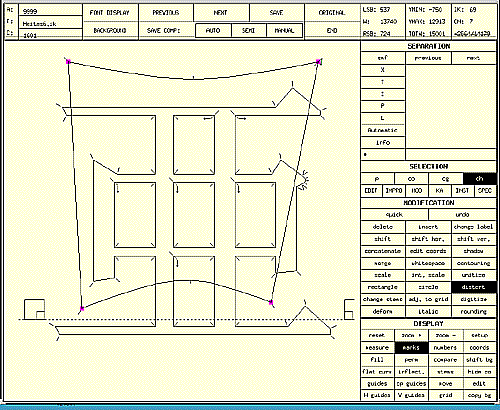Image resolution: width=500 pixels, height=410 pixels.
Task: Open the FONT DISPLAY menu
Action: coord(110,13)
